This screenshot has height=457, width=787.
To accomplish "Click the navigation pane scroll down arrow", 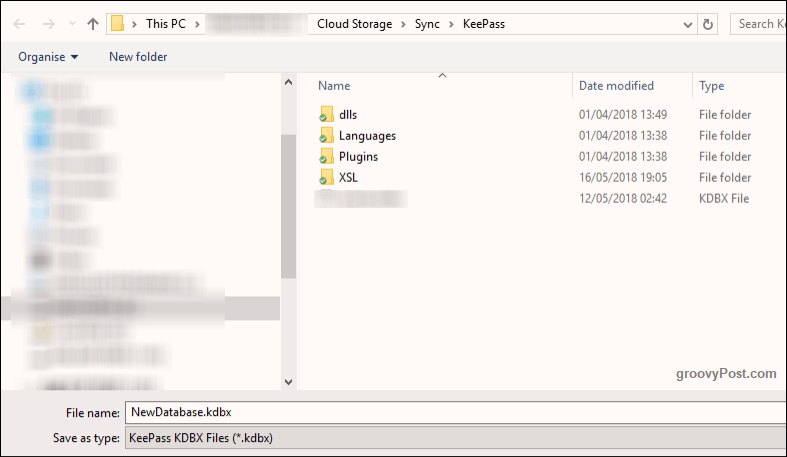I will tap(288, 382).
